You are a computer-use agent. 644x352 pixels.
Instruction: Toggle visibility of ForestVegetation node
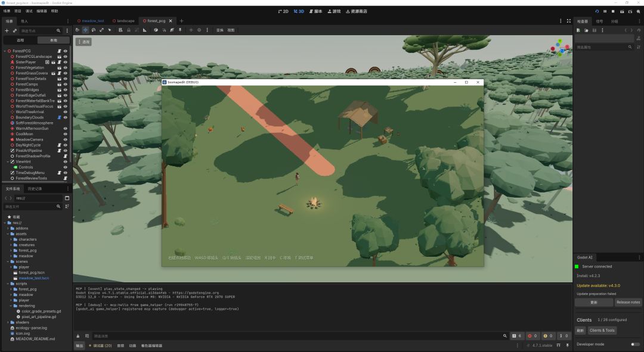point(65,68)
